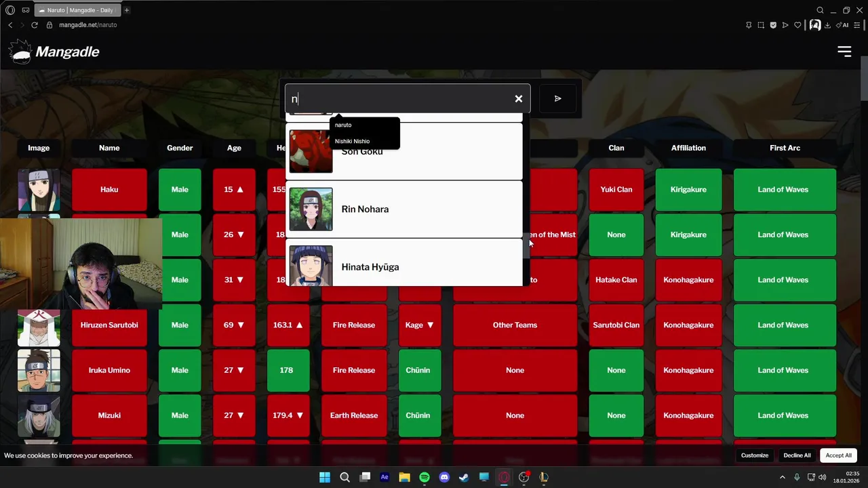Click the player send arrow icon in toolbar
868x488 pixels.
pos(785,25)
